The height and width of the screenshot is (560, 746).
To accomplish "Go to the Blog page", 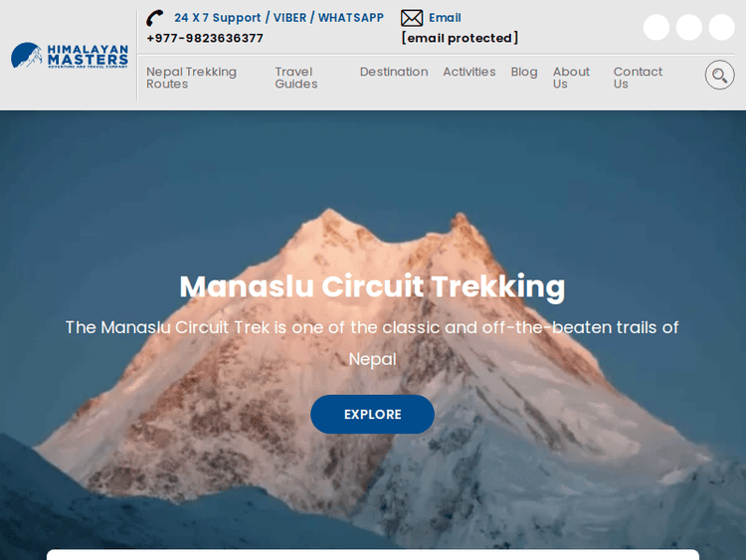I will [524, 72].
